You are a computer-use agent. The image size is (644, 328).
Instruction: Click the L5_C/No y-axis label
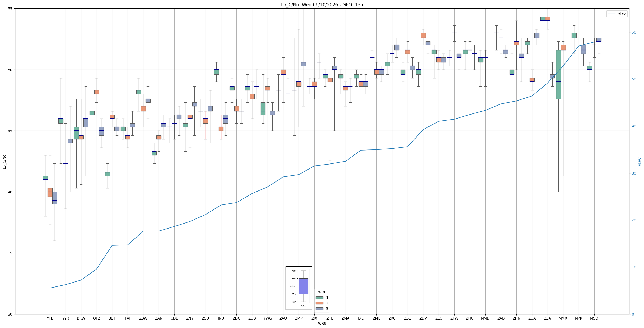point(4,162)
